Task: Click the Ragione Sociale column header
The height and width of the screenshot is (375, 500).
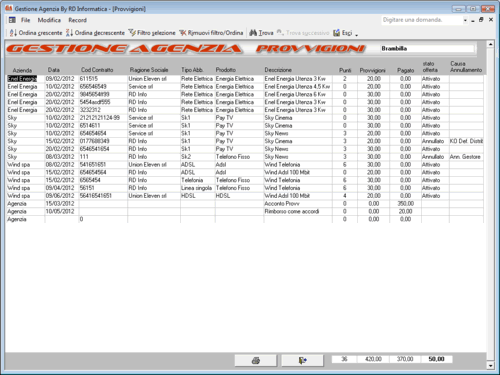Action: coord(149,70)
